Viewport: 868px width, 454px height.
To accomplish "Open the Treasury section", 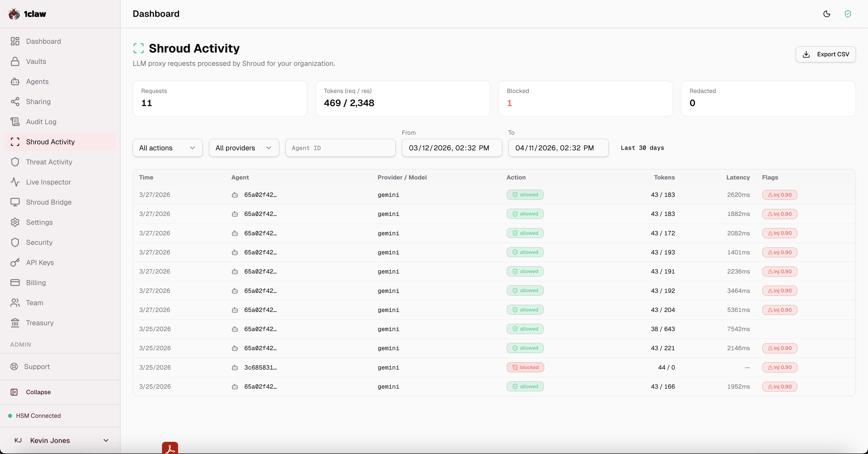I will tap(40, 323).
